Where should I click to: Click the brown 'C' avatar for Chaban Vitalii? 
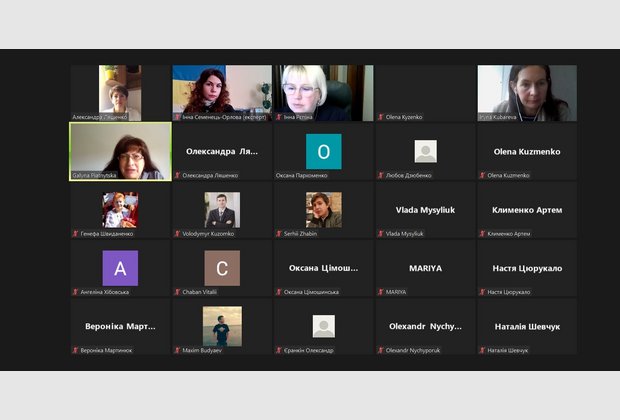pos(222,268)
